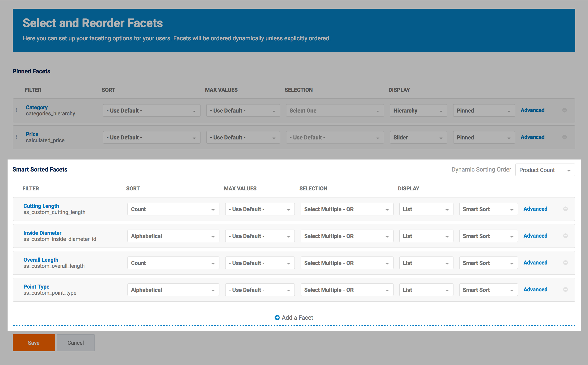Remove the Cutting Length facet row
Screen dimensions: 588x365
click(x=565, y=209)
